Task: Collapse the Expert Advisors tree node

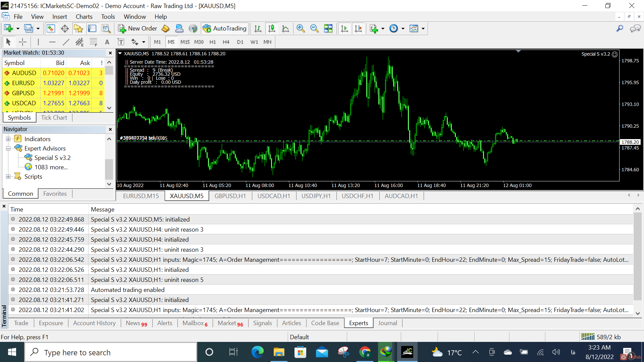Action: [8, 148]
